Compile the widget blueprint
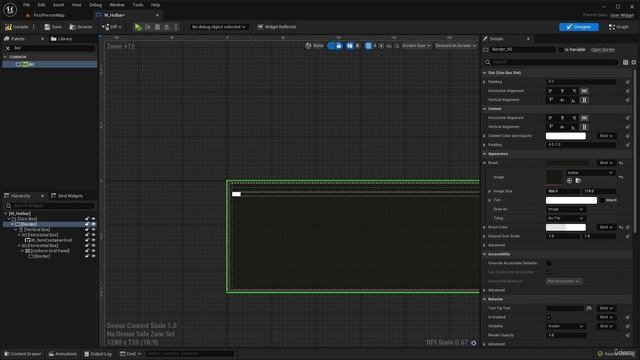Viewport: 640px width, 360px height. click(17, 27)
